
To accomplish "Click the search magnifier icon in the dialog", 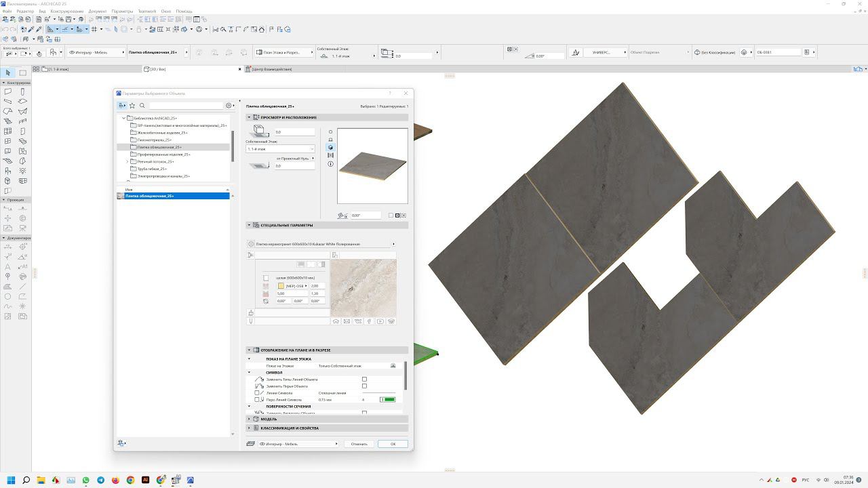I will 142,106.
